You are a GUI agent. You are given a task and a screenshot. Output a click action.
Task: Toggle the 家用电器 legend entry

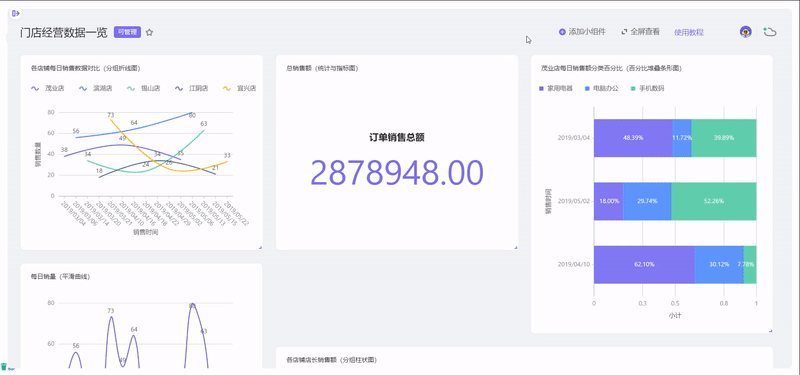pos(556,88)
